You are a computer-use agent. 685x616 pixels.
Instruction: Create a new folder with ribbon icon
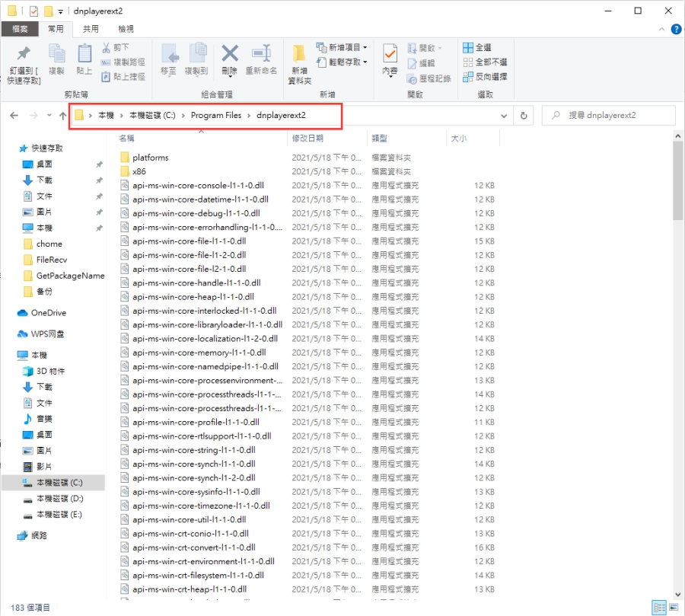pyautogui.click(x=299, y=54)
